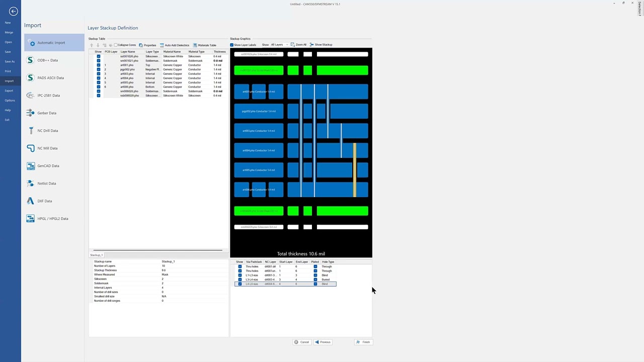The width and height of the screenshot is (644, 362).
Task: Open the Export menu in the sidebar
Action: pos(9,90)
